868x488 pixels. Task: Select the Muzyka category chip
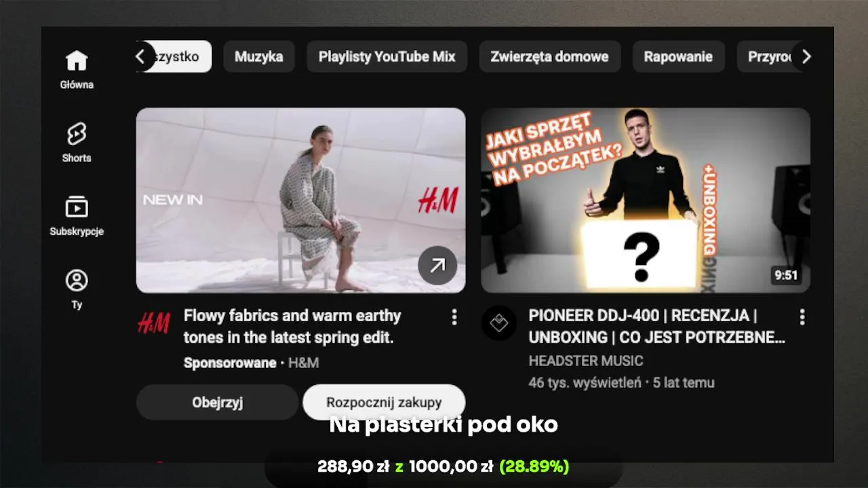pyautogui.click(x=259, y=56)
